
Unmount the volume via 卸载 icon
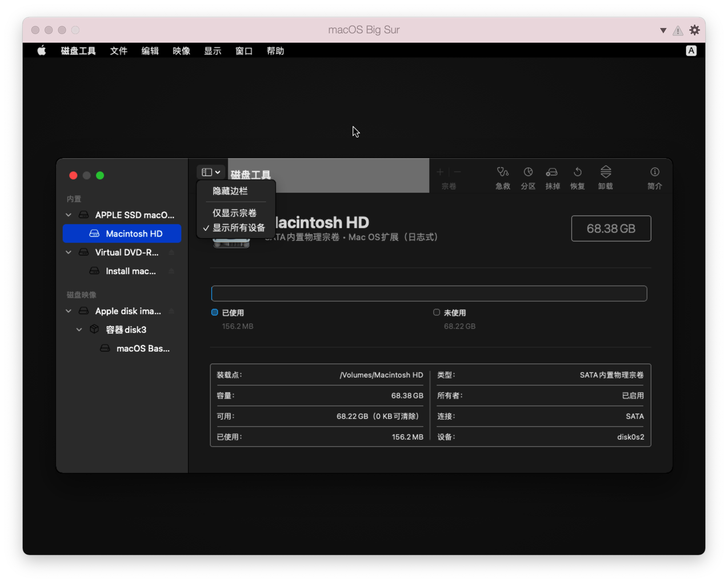pyautogui.click(x=605, y=177)
